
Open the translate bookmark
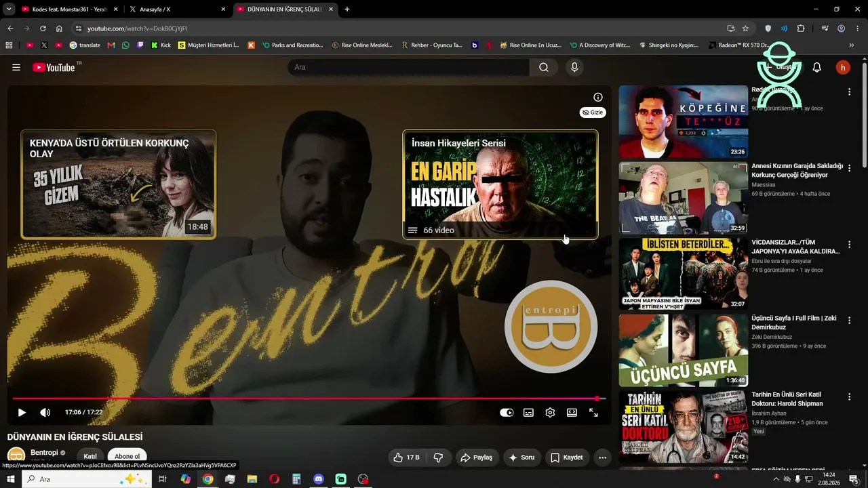point(85,45)
